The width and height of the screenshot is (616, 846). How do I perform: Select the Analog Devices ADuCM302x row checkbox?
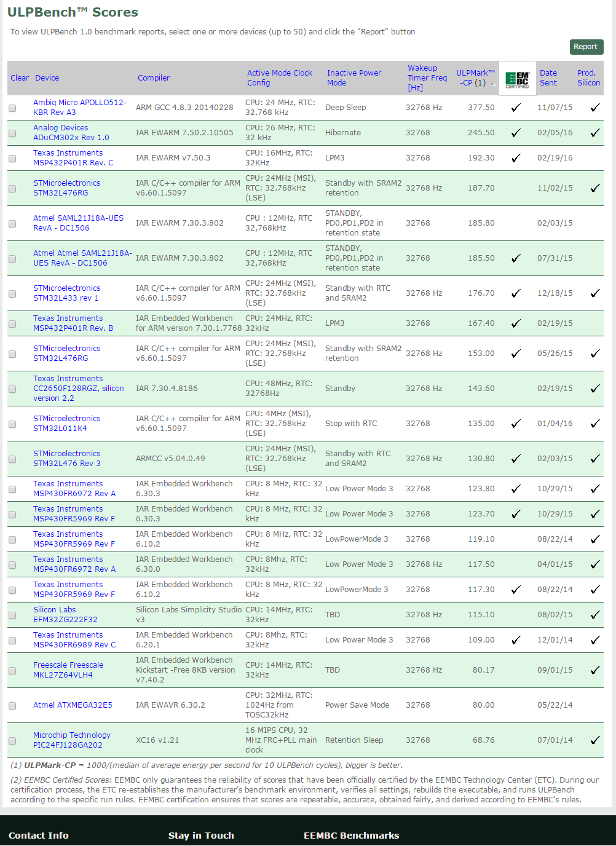12,133
